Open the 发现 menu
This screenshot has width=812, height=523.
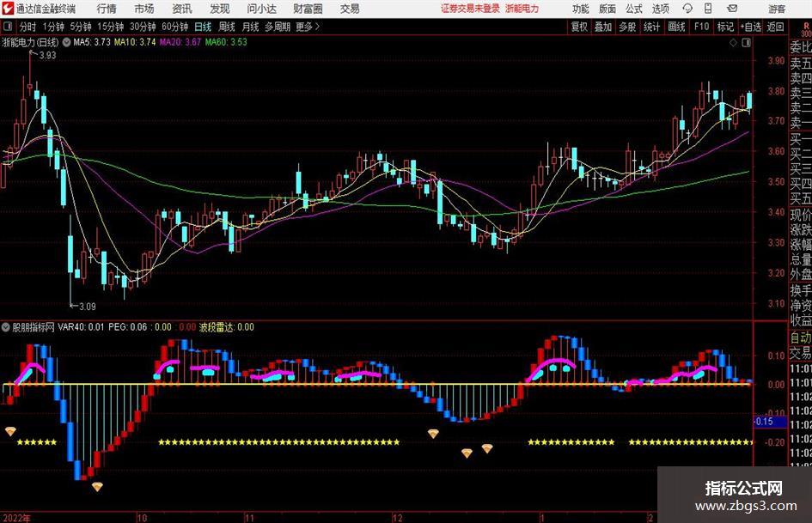220,9
